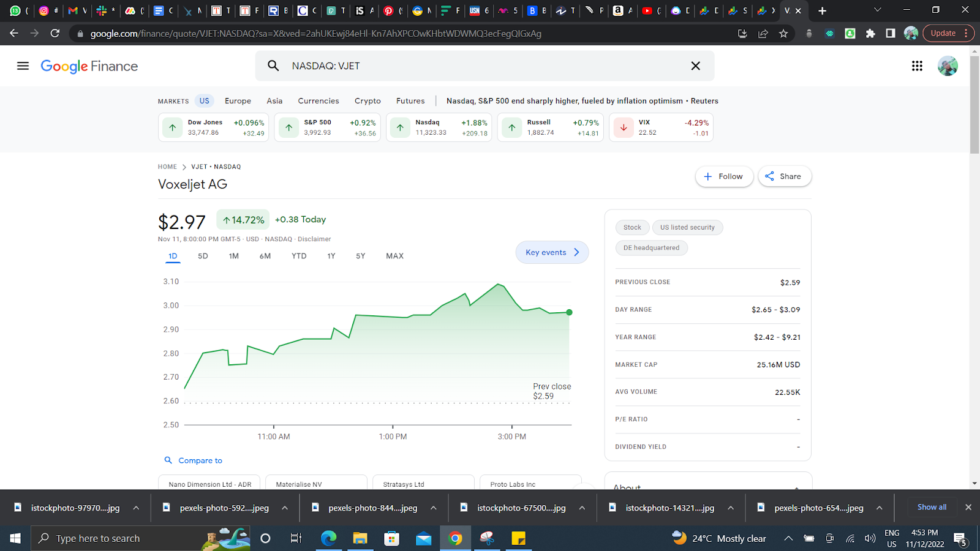
Task: Switch markets to Crypto
Action: (x=367, y=101)
